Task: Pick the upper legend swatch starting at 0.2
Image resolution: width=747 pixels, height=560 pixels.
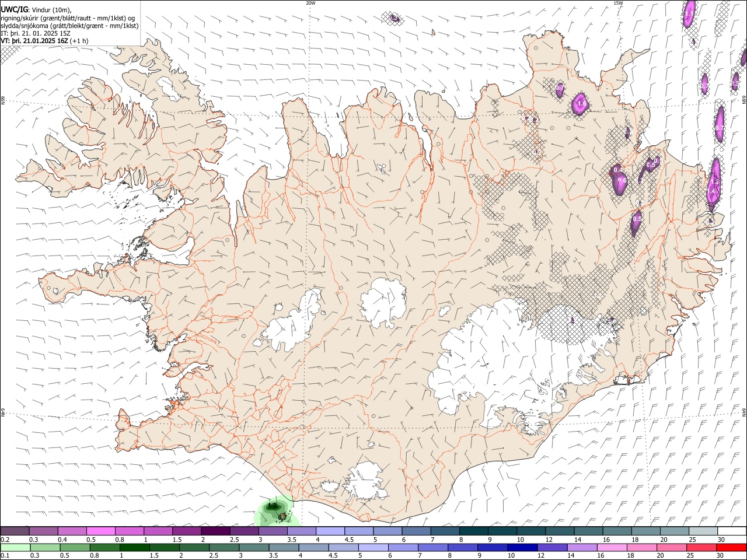Action: pyautogui.click(x=15, y=531)
